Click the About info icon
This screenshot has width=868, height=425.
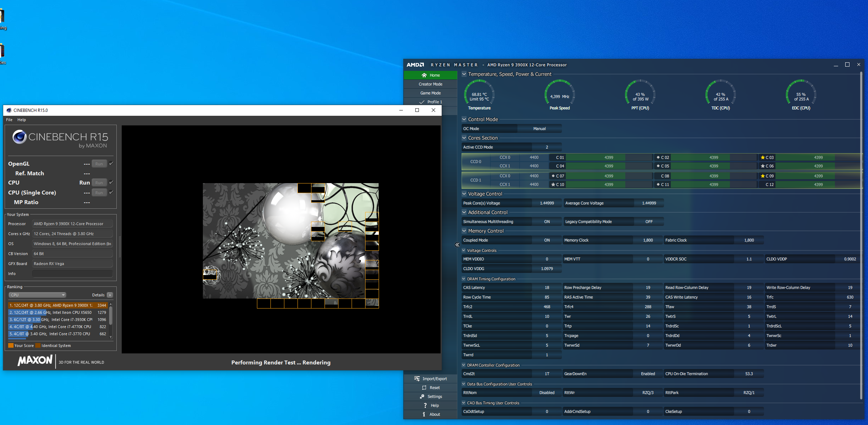click(x=424, y=414)
